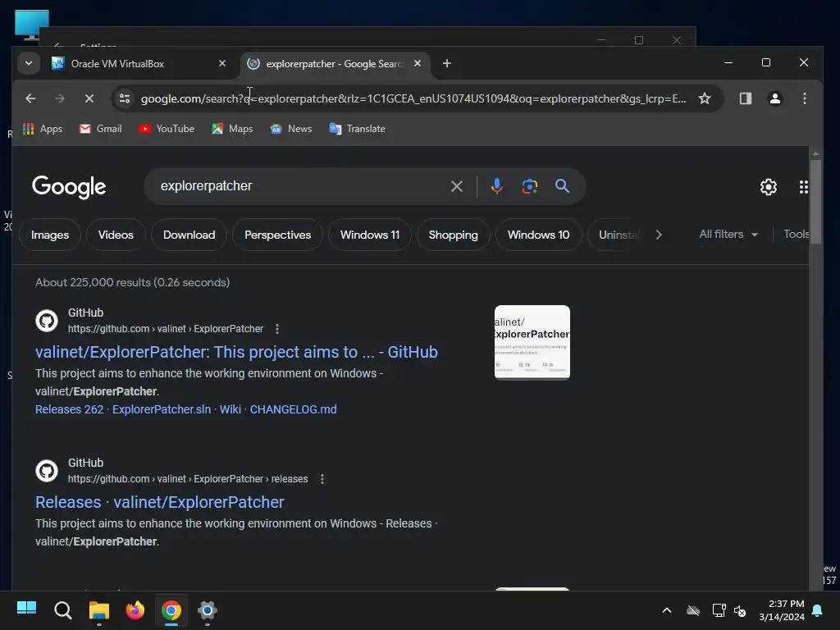The image size is (840, 630).
Task: Show hidden system tray icons
Action: [666, 609]
